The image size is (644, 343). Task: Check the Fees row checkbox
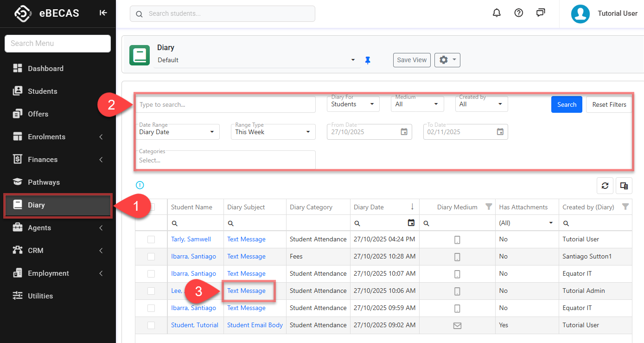[151, 257]
